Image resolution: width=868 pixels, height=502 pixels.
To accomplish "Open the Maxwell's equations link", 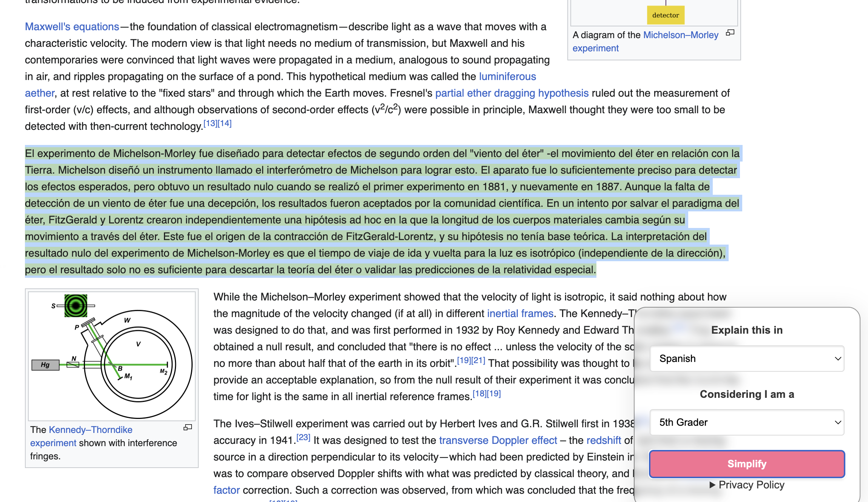I will pos(72,27).
